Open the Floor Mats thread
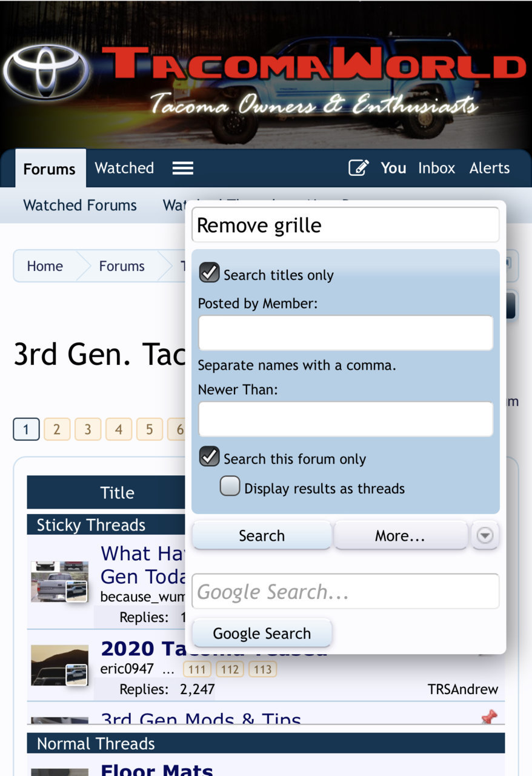Screen dimensions: 532x776 157,770
